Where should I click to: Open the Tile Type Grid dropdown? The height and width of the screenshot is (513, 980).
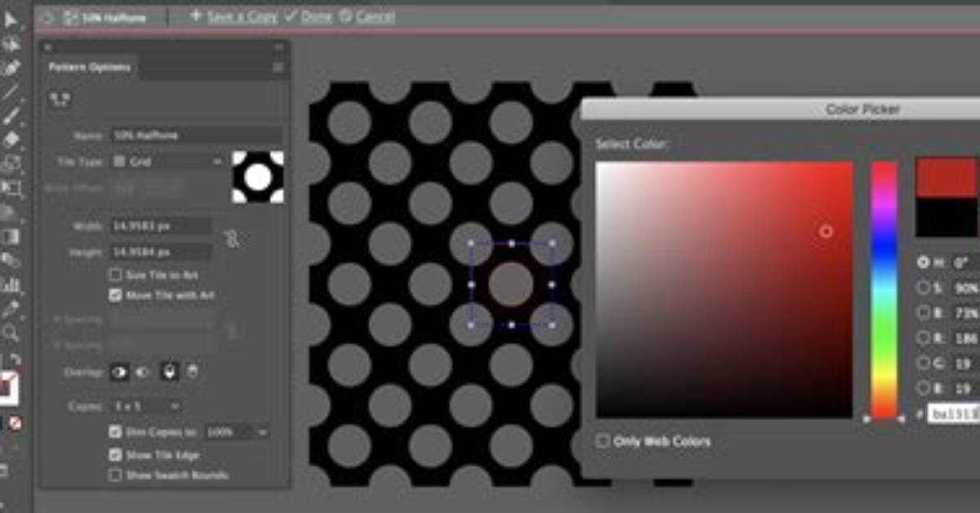coord(167,162)
